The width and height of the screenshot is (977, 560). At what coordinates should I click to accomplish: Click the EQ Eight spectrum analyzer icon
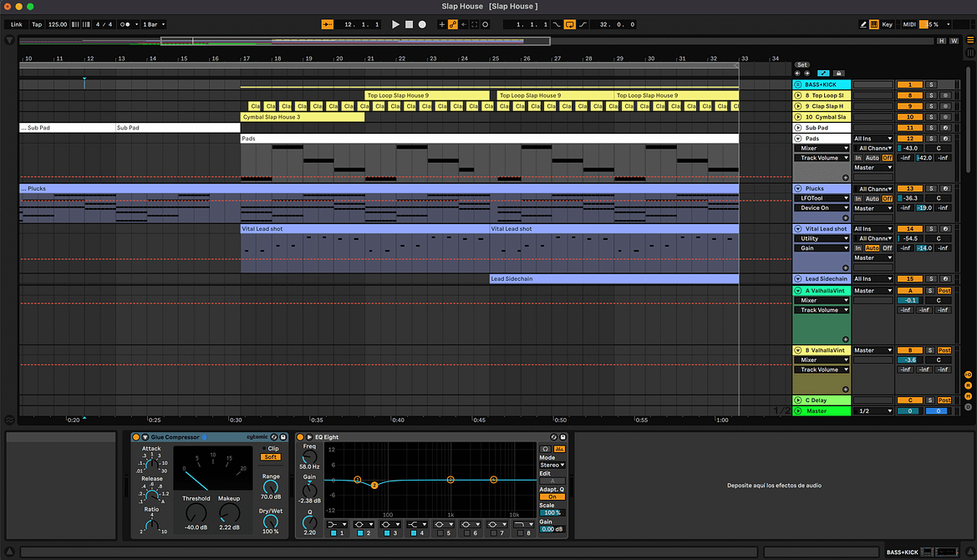pyautogui.click(x=558, y=448)
